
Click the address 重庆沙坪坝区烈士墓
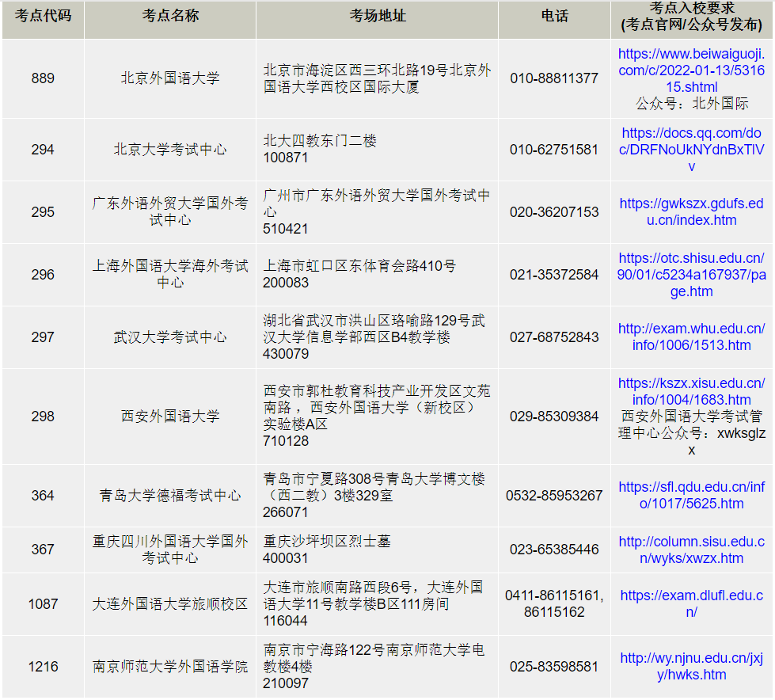[x=327, y=542]
